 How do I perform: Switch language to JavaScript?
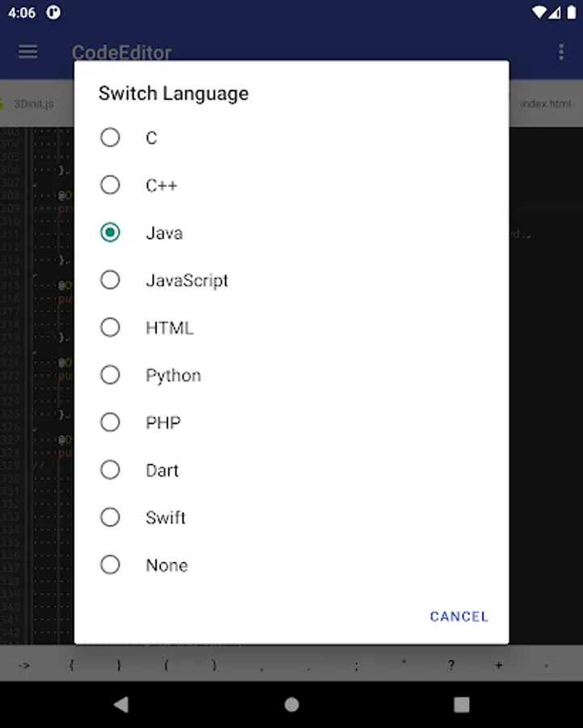pyautogui.click(x=110, y=280)
